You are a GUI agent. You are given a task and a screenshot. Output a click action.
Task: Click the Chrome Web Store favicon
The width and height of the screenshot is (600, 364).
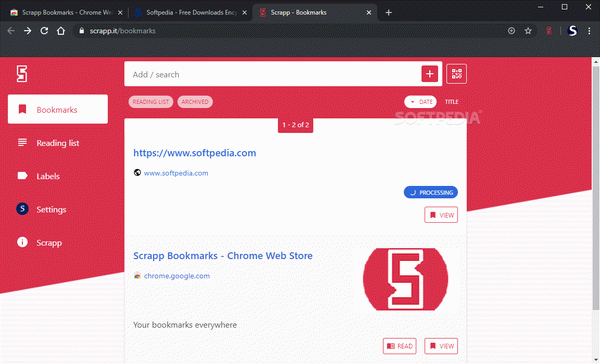[x=137, y=276]
